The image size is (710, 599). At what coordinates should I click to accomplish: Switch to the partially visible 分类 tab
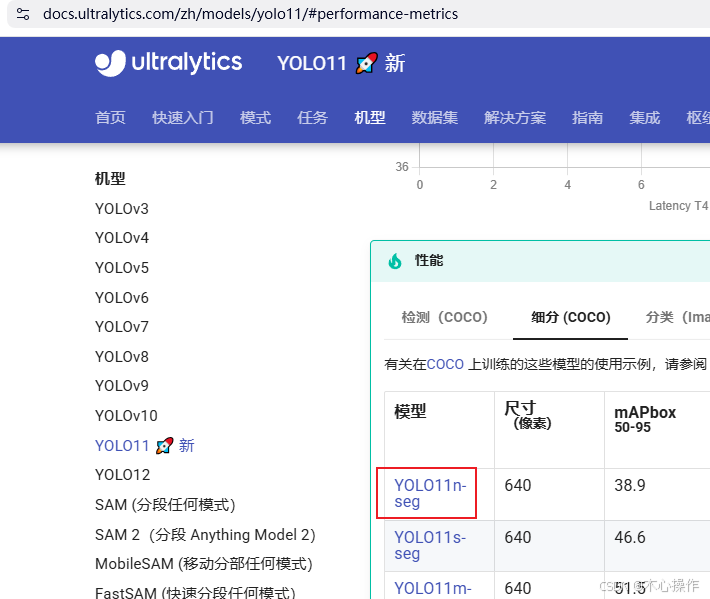tap(677, 317)
